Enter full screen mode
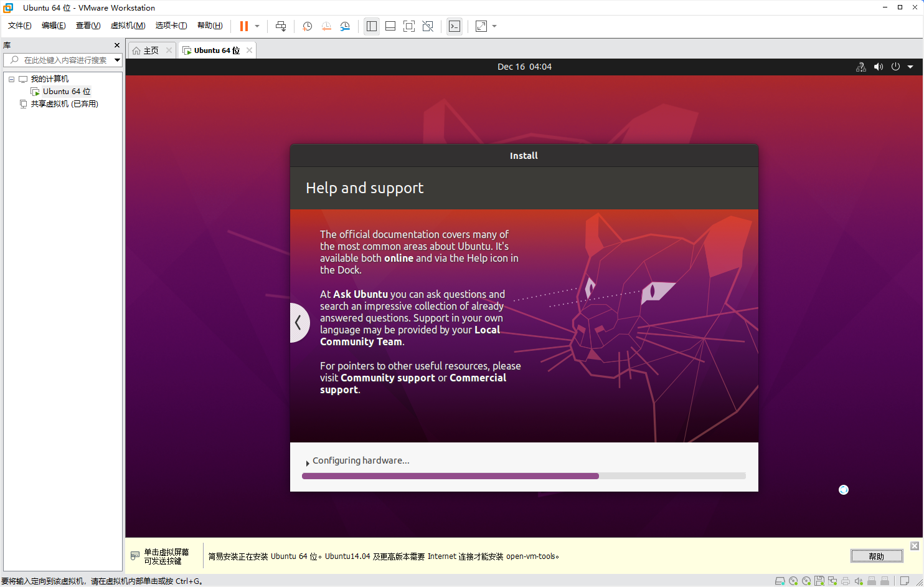 409,26
